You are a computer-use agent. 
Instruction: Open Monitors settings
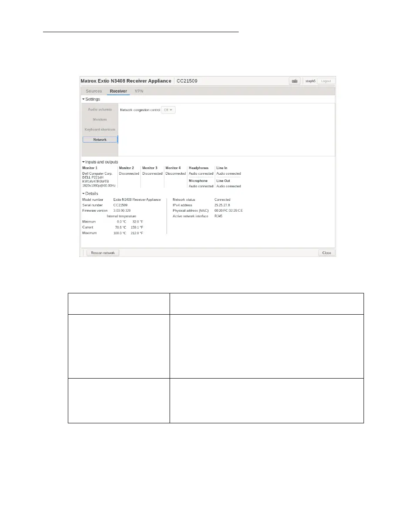(x=100, y=120)
